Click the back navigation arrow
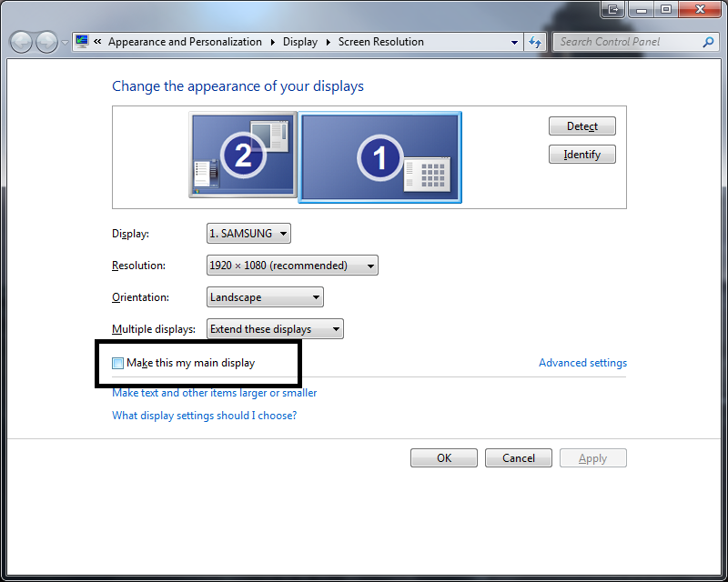This screenshot has width=728, height=582. click(x=20, y=42)
